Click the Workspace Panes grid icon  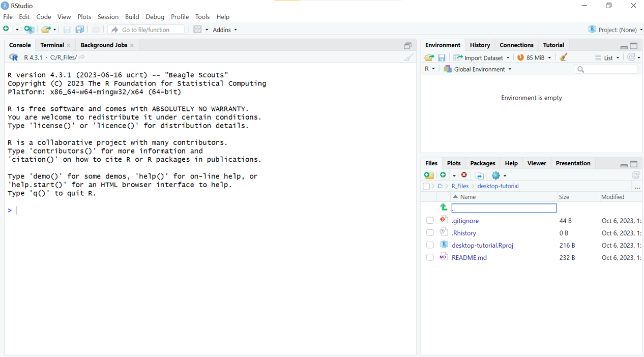point(197,29)
